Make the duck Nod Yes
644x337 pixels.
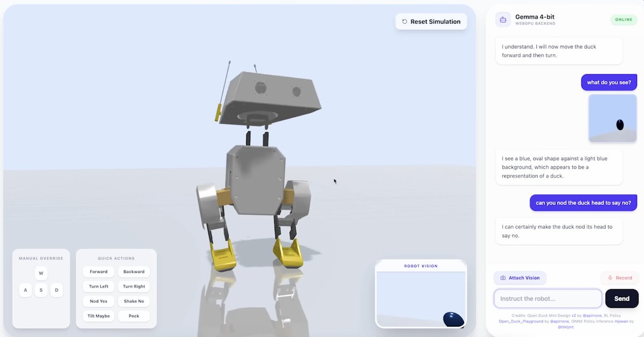pos(98,301)
